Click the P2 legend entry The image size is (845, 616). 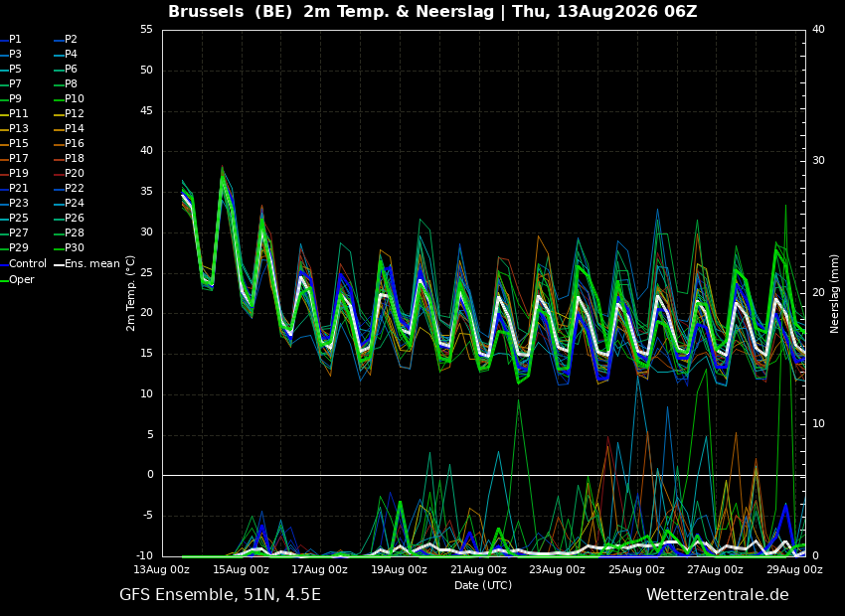tap(66, 40)
